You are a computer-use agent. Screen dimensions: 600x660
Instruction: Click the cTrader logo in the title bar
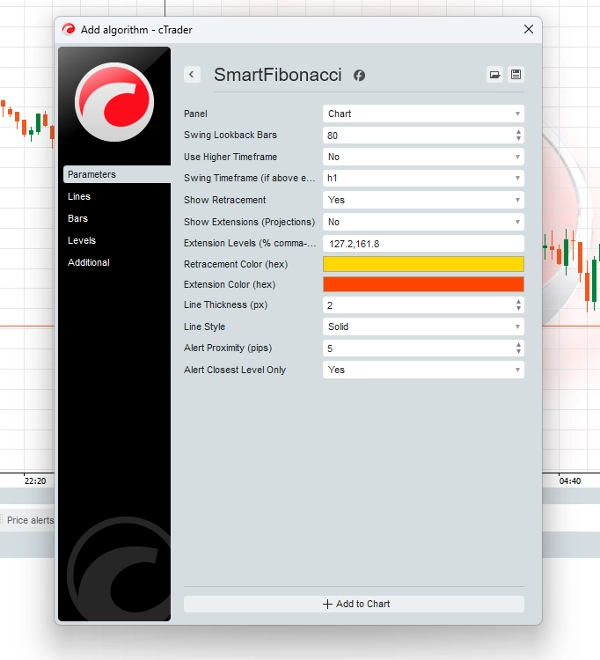pyautogui.click(x=68, y=29)
